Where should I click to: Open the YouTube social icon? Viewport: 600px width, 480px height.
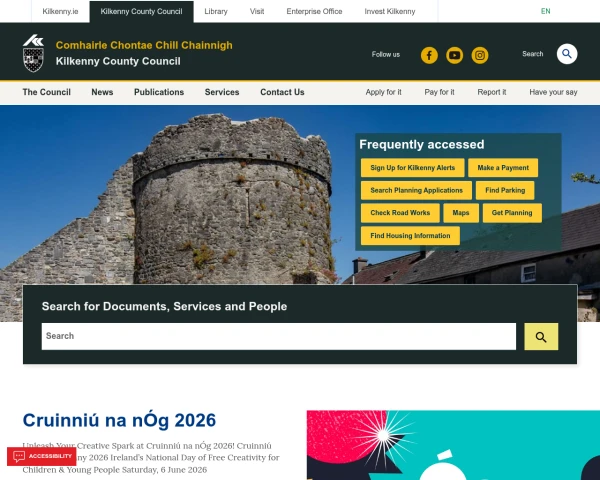(454, 56)
